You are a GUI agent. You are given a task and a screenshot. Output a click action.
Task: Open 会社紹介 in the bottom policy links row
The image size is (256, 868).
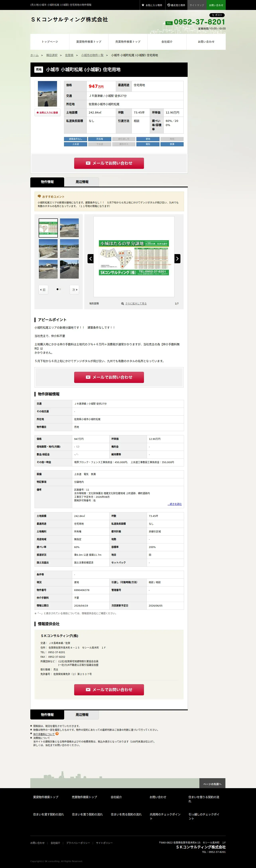pyautogui.click(x=55, y=843)
